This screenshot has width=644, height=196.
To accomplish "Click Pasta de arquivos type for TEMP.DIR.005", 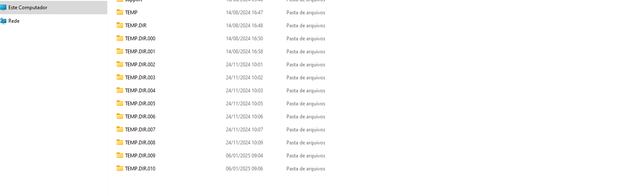I will click(x=306, y=104).
